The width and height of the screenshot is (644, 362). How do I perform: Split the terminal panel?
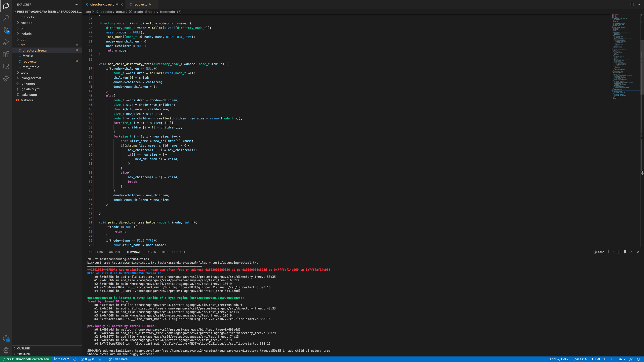click(619, 252)
